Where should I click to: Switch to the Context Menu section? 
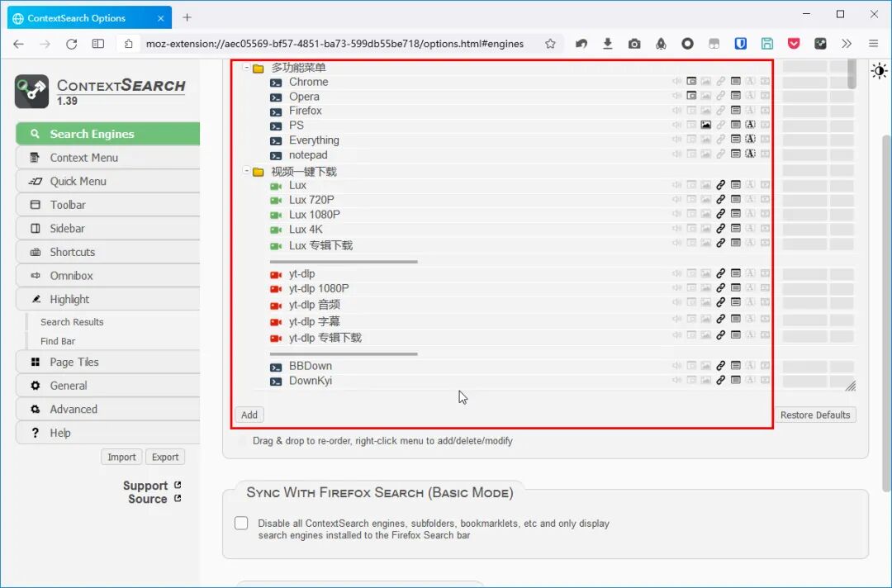point(108,158)
